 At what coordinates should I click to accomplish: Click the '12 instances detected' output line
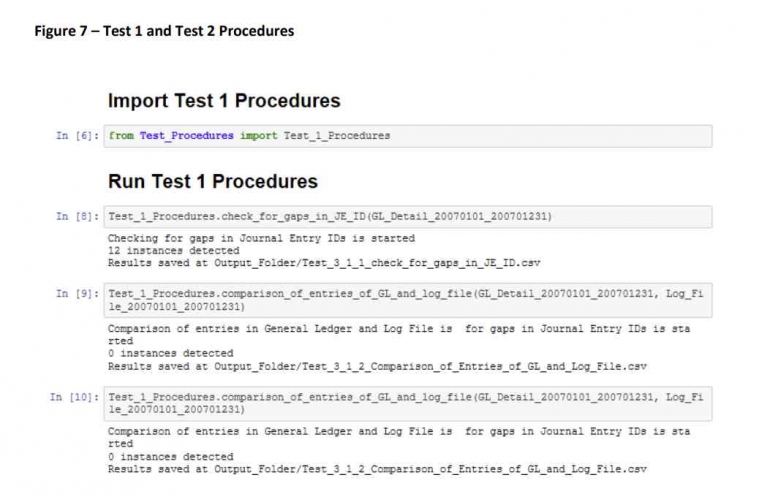tap(173, 251)
